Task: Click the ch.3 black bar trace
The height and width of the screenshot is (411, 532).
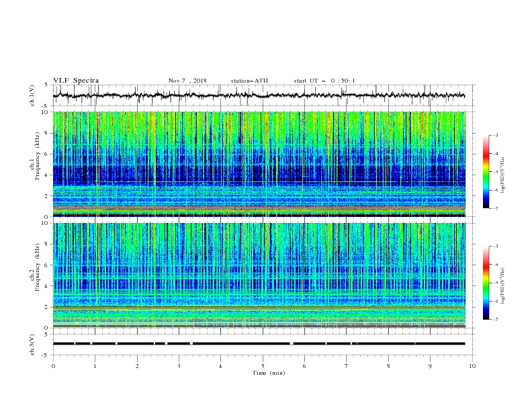Action: tap(259, 344)
